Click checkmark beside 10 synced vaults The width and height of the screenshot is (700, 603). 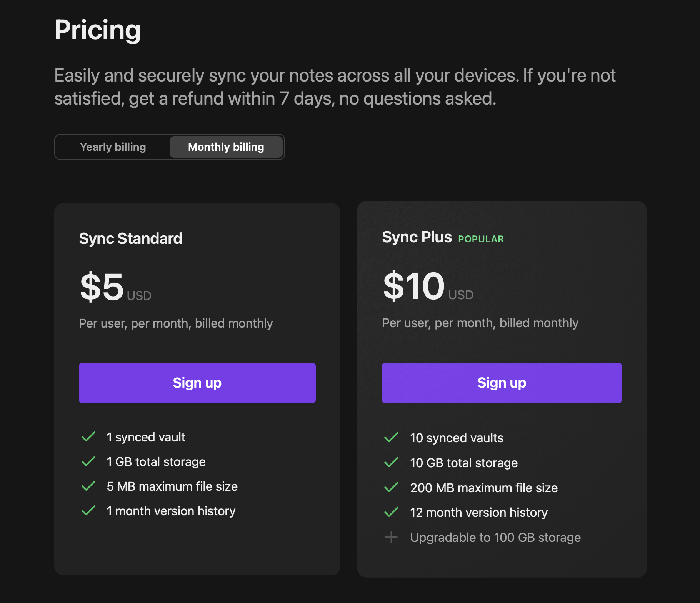coord(391,438)
